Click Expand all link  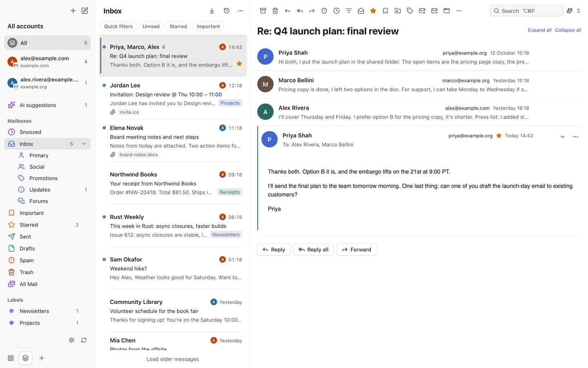[539, 30]
